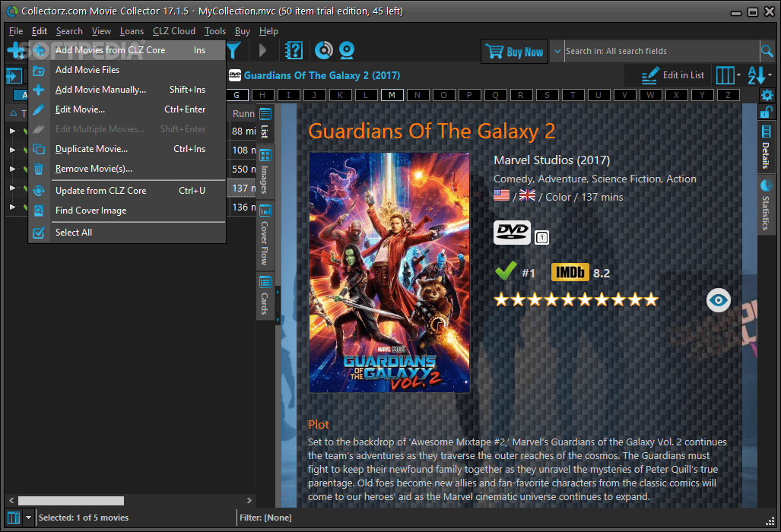
Task: Click the United States flag icon
Action: coord(502,195)
